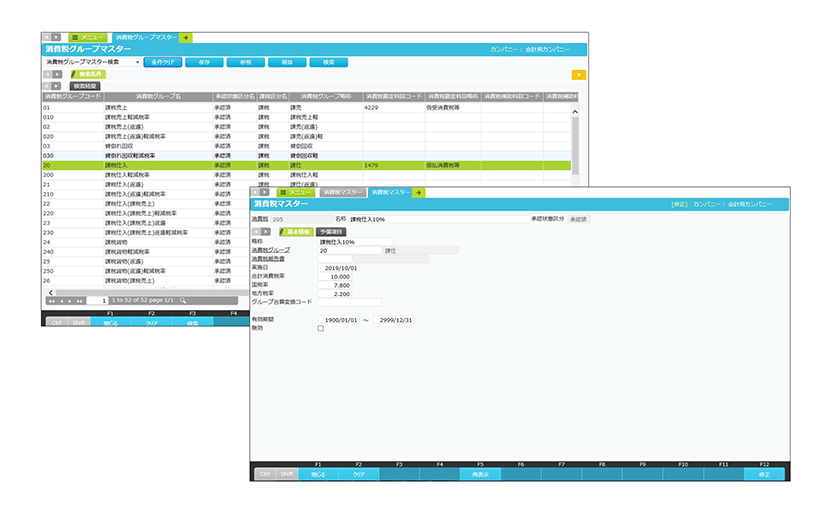Click the メニュー list icon in the front window

tap(285, 192)
